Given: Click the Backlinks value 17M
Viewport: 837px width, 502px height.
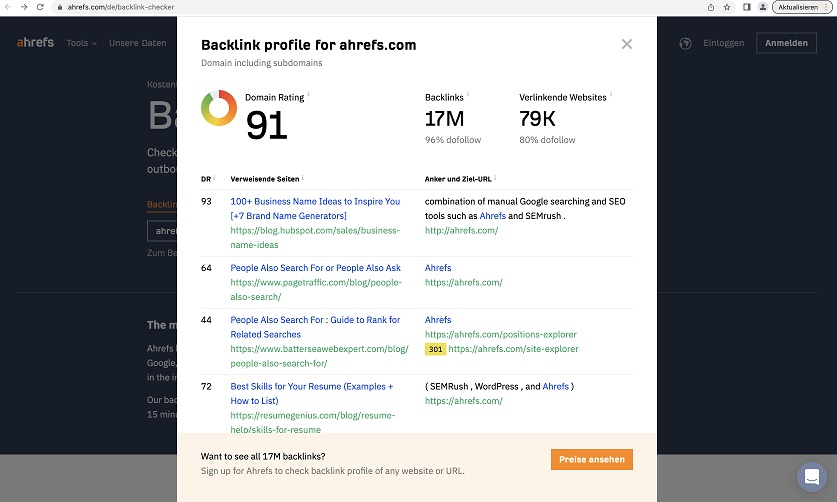Looking at the screenshot, I should click(x=444, y=119).
